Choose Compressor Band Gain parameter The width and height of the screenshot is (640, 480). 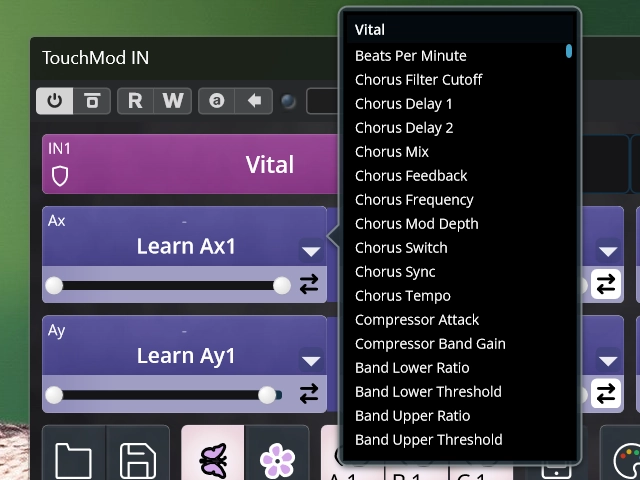[460, 344]
